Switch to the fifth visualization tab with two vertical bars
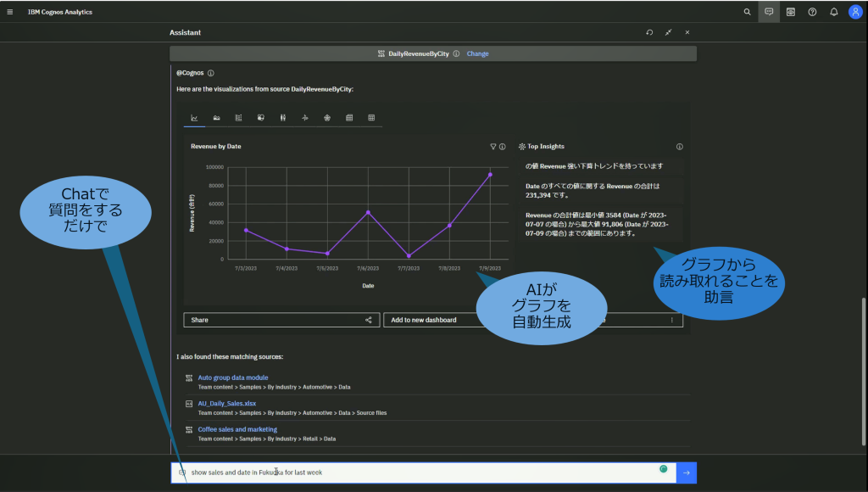868x492 pixels. coord(283,117)
